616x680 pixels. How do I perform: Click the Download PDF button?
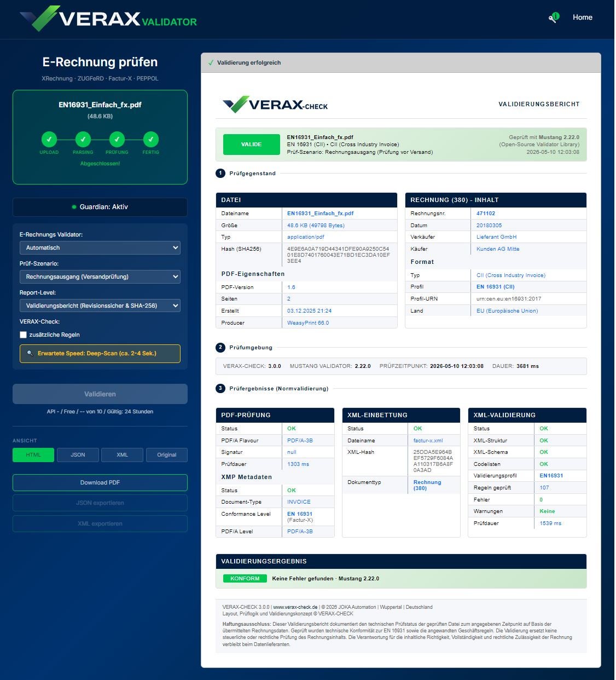click(100, 482)
